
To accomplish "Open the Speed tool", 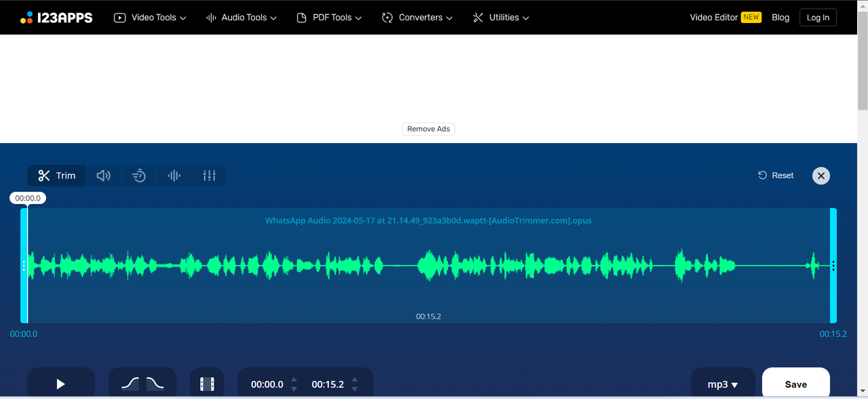I will click(x=139, y=175).
